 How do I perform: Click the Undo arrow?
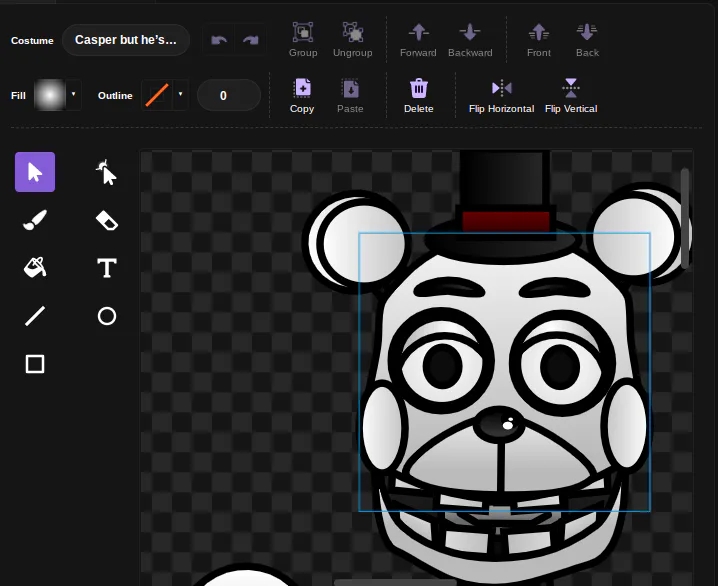pyautogui.click(x=219, y=40)
